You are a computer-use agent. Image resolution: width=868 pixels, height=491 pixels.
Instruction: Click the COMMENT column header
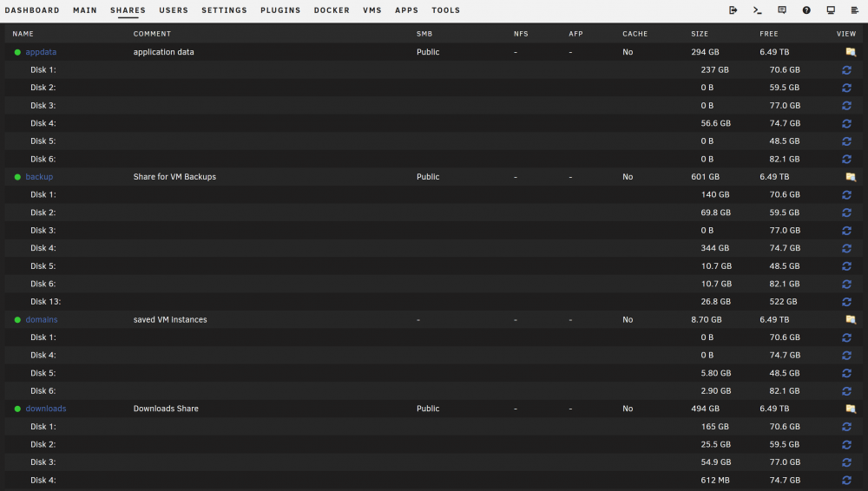tap(152, 34)
